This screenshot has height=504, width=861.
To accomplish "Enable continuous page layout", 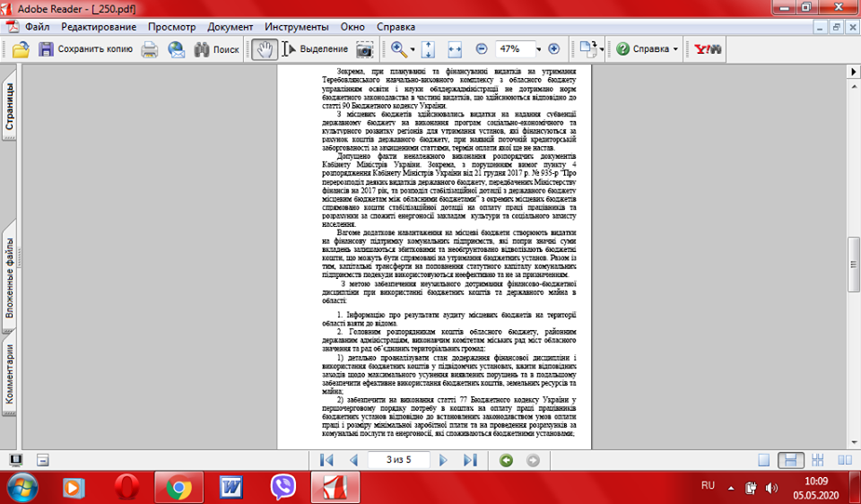I will pos(790,460).
